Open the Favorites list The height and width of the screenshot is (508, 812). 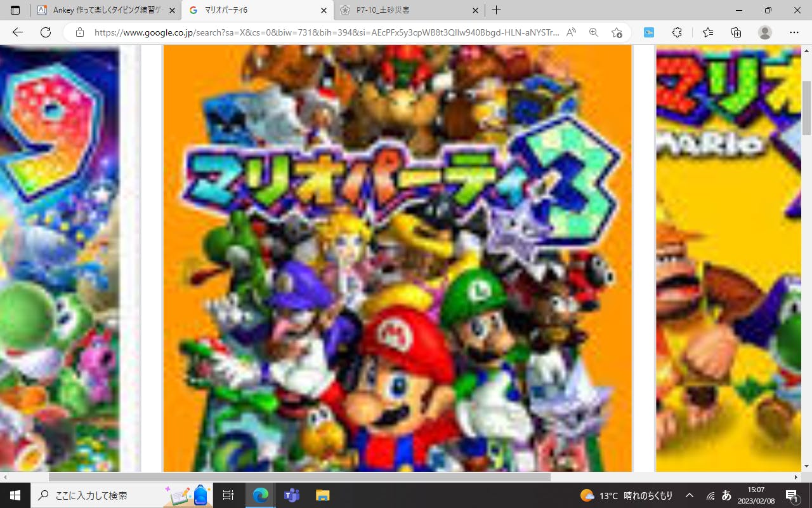[708, 32]
